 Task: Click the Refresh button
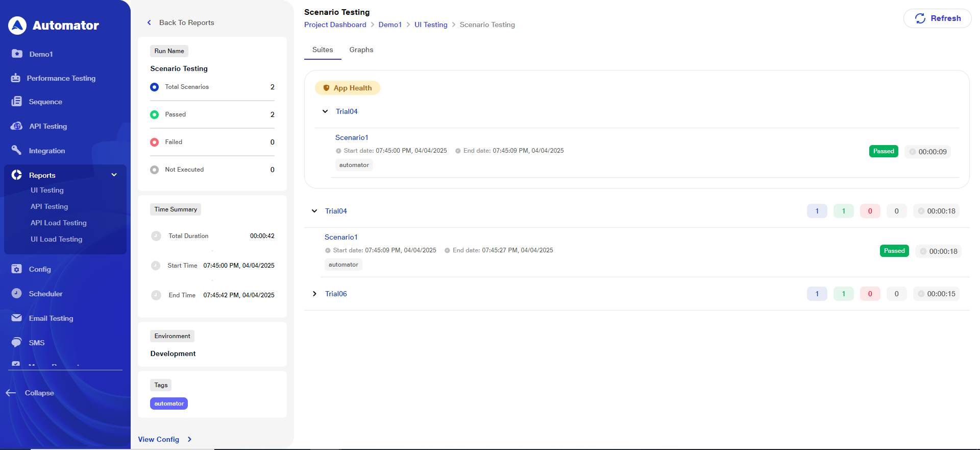pyautogui.click(x=938, y=18)
